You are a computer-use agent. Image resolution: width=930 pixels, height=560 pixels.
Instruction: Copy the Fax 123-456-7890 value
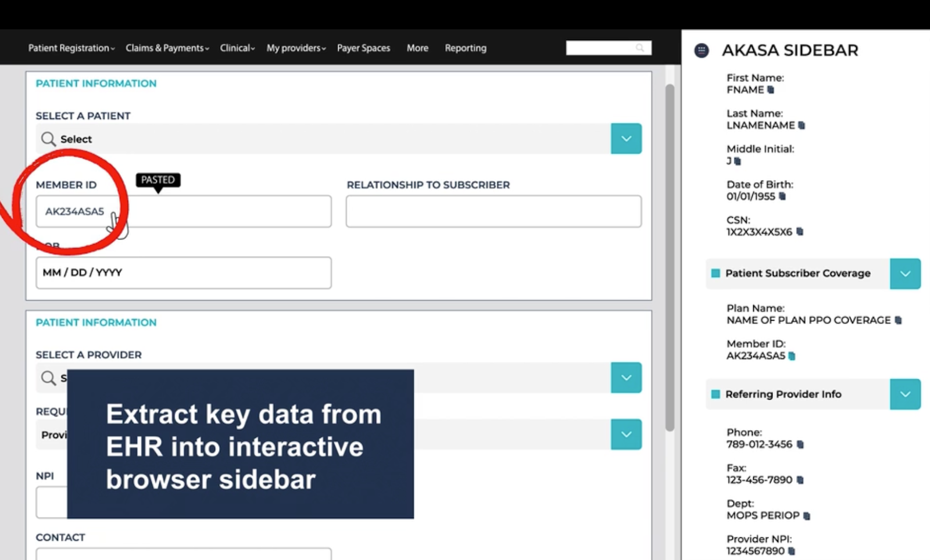[x=800, y=480]
